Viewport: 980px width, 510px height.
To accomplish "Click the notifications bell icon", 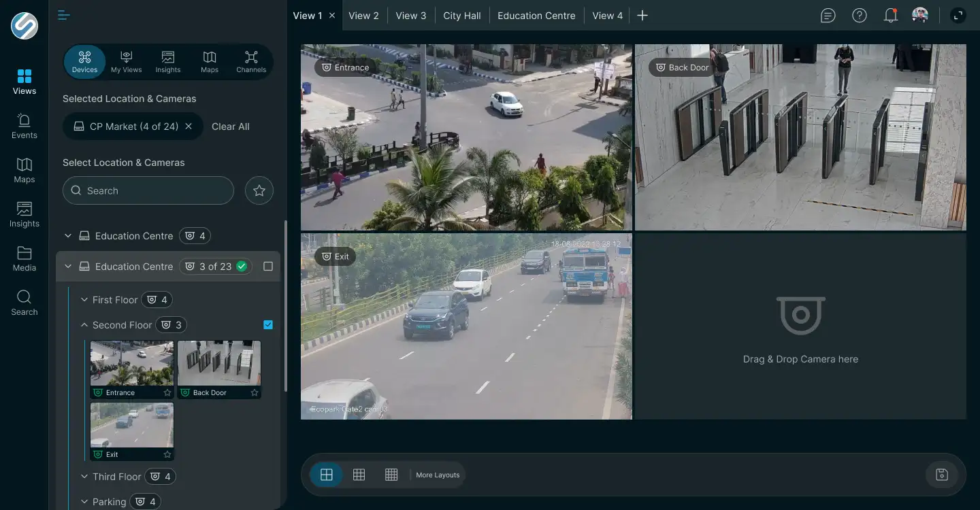I will coord(891,15).
